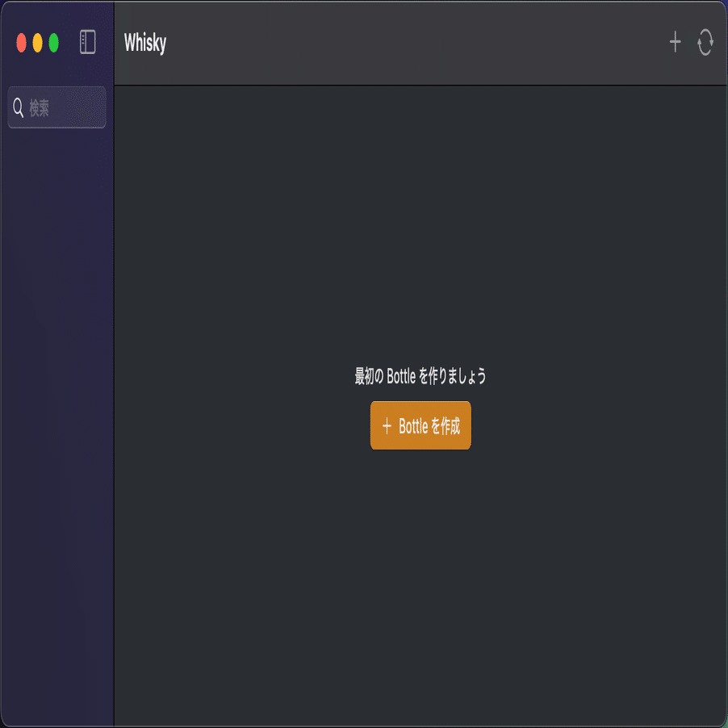Click the Whisky title in the toolbar
The height and width of the screenshot is (728, 728).
(x=144, y=43)
